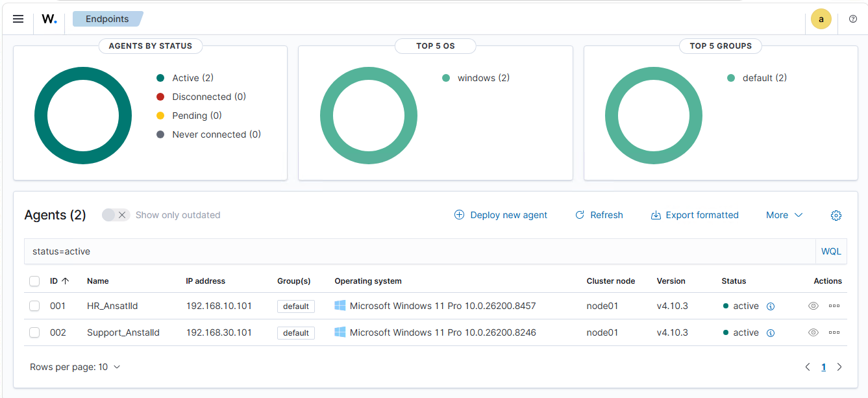Click the ID sort ascending arrow
The image size is (868, 398).
(x=65, y=281)
